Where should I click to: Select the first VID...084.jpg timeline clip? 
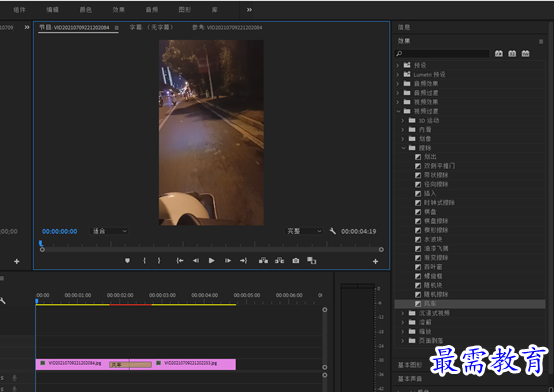(72, 364)
